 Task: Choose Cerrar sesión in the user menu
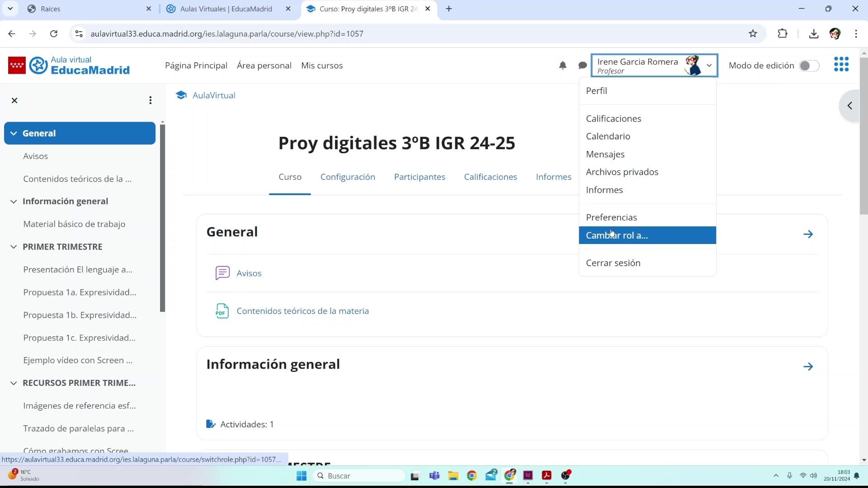click(613, 263)
